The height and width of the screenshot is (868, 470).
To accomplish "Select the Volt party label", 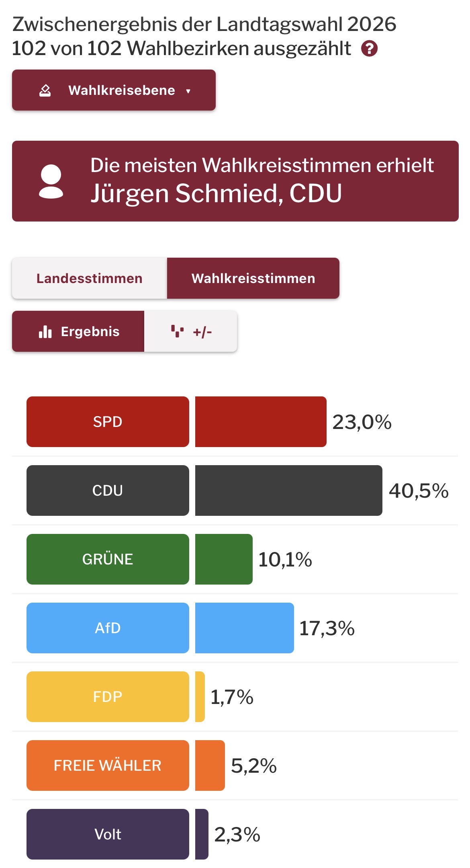I will pyautogui.click(x=108, y=834).
